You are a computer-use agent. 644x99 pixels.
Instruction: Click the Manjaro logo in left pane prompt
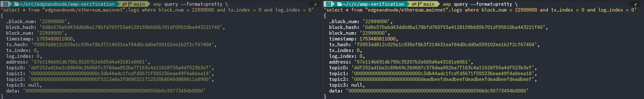(5, 4)
